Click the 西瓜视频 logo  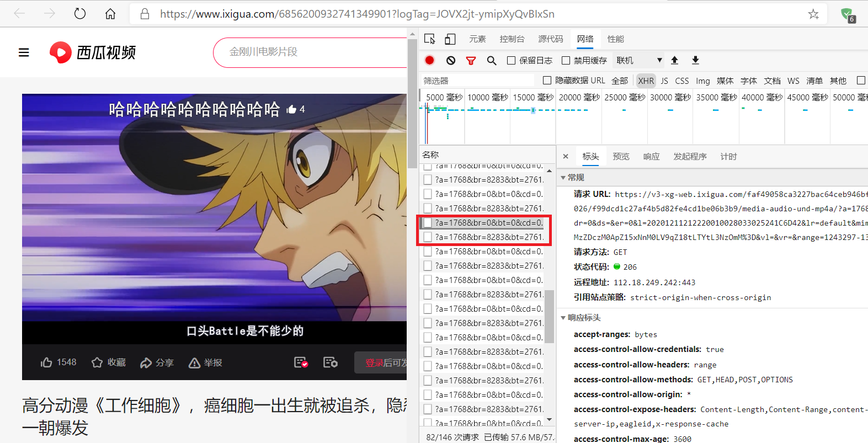click(93, 52)
